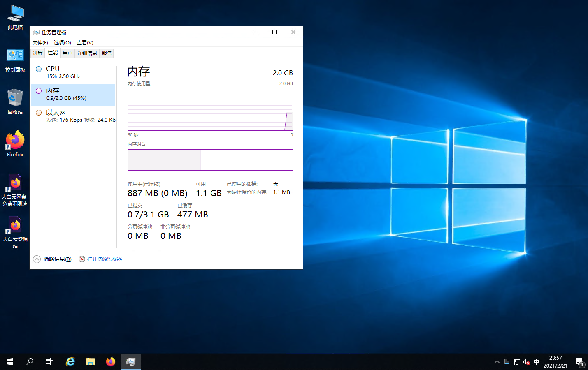Open the 选项 menu
This screenshot has height=370, width=588.
point(63,43)
